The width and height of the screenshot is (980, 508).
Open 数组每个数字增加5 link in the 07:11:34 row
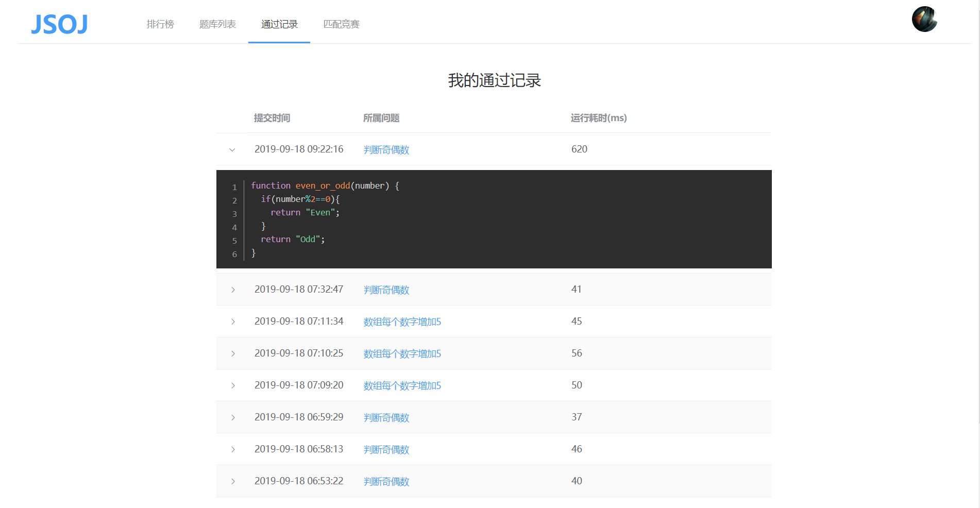[x=402, y=321]
